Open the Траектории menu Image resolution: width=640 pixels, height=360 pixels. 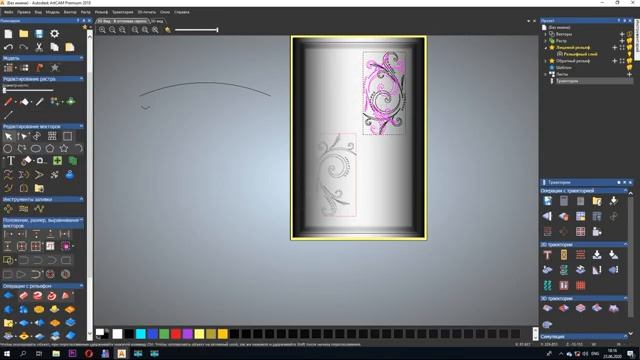tap(122, 12)
